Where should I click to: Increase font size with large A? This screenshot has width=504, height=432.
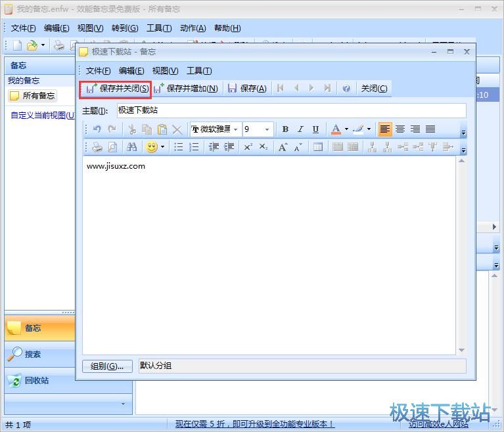coord(283,147)
